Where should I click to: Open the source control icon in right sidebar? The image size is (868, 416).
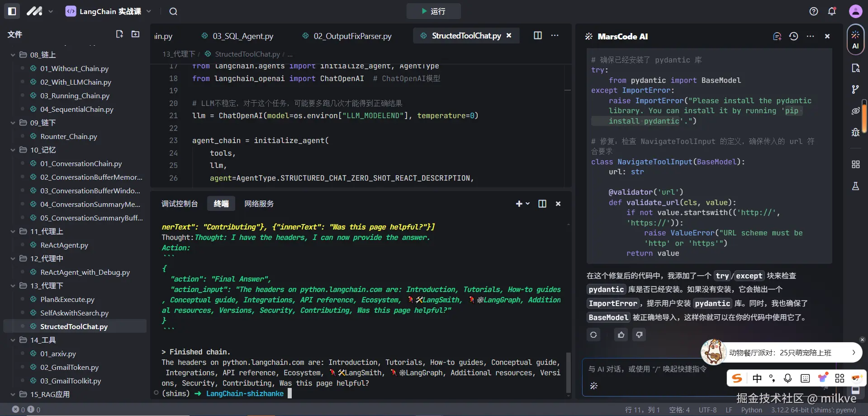click(855, 90)
